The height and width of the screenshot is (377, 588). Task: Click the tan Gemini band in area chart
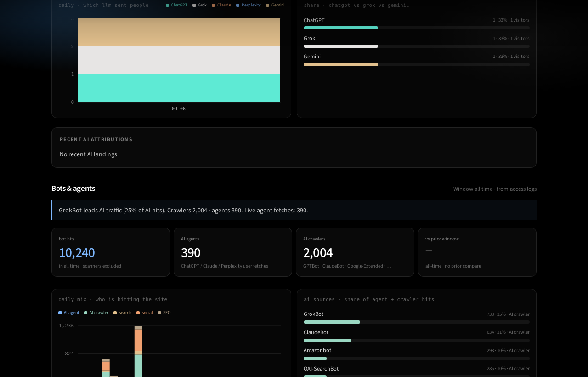coord(179,32)
